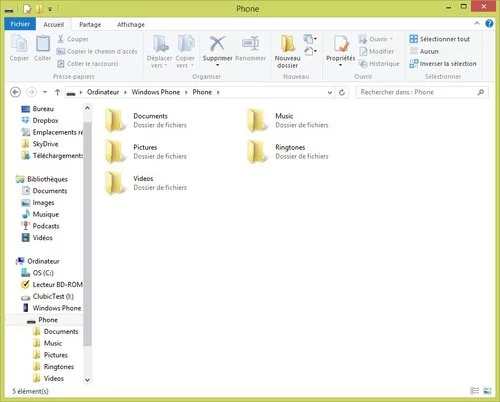This screenshot has height=402, width=500.
Task: Click Copier le chemin d'accès
Action: click(97, 51)
